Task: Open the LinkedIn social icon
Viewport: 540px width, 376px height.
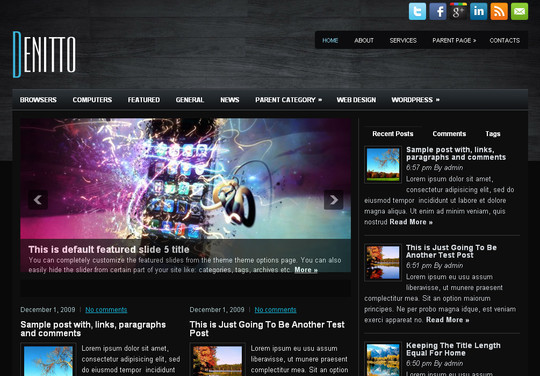Action: 478,11
